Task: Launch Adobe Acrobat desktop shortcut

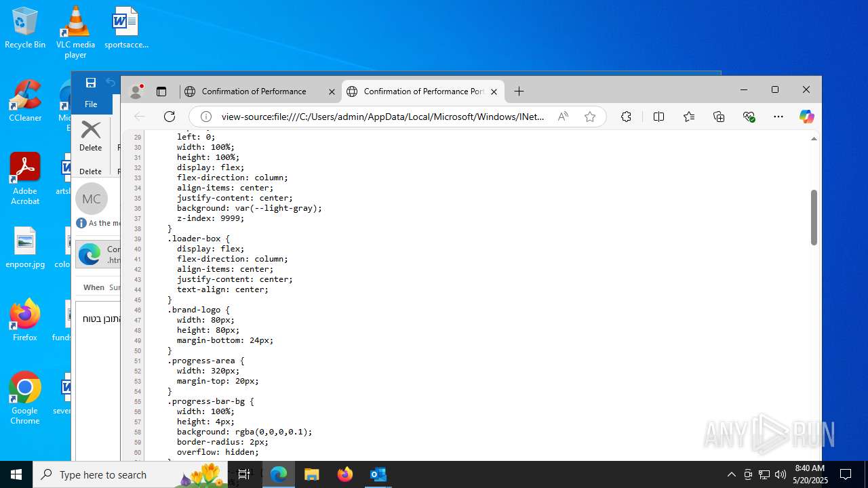Action: (x=25, y=178)
